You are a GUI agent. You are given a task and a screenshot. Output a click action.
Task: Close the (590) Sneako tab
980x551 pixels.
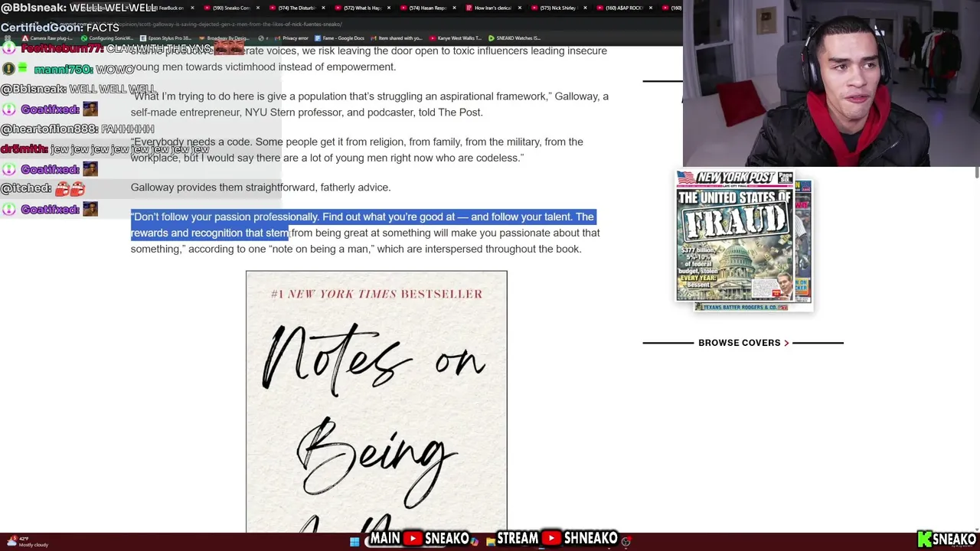coord(256,8)
